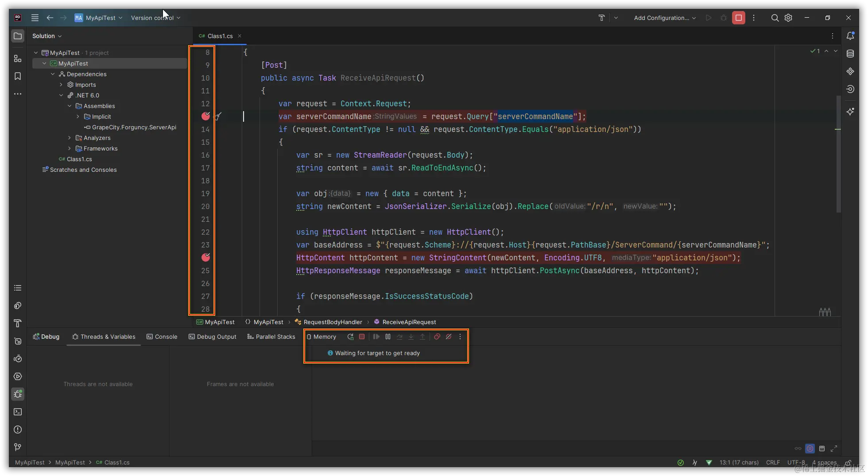Open the AI Assistant sparkle icon

850,112
